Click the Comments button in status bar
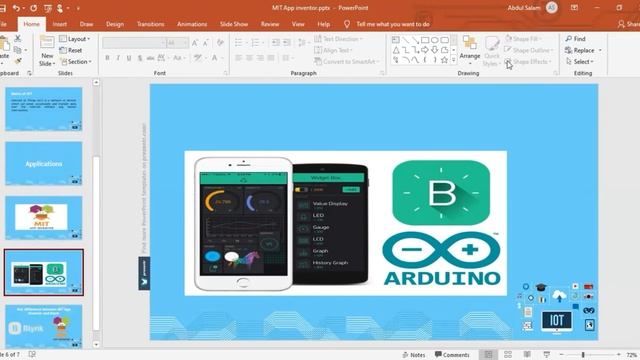Screen dimensions: 640x360 tap(452, 355)
